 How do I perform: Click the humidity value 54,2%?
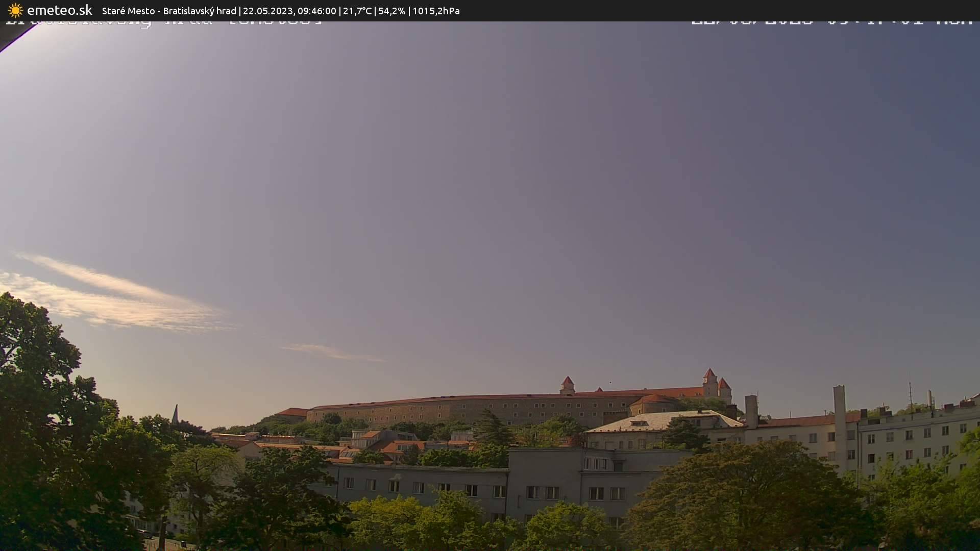391,10
